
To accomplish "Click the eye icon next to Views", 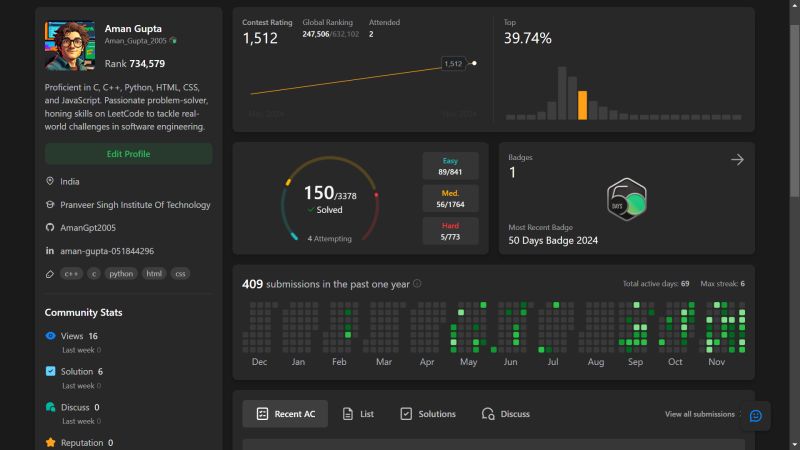I will click(51, 336).
